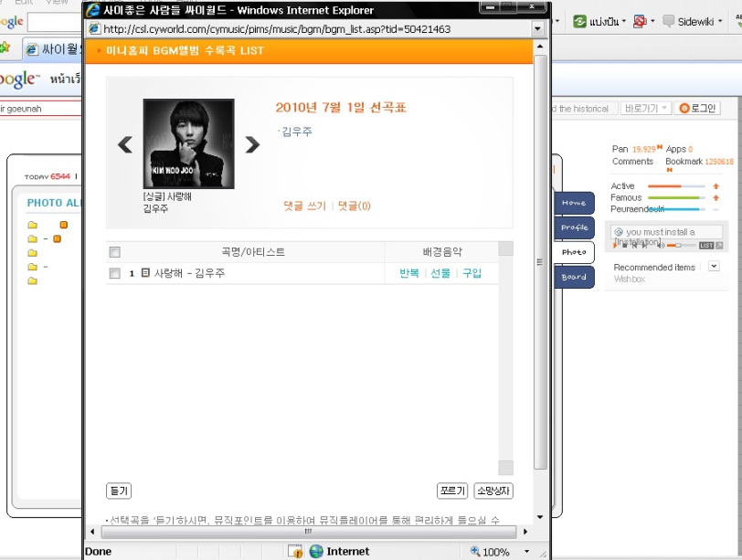The height and width of the screenshot is (560, 742).
Task: Click the Bookmark count 1250618
Action: click(x=719, y=162)
